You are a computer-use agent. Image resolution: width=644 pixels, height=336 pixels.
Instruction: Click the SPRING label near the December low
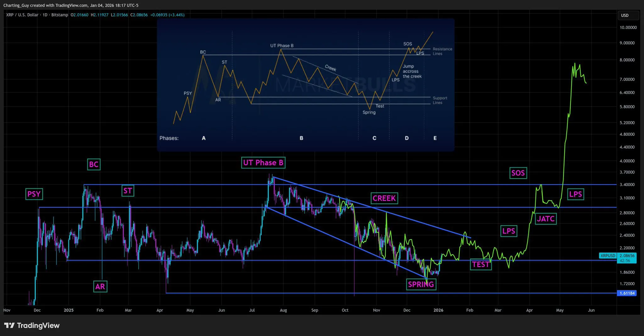[x=421, y=284]
